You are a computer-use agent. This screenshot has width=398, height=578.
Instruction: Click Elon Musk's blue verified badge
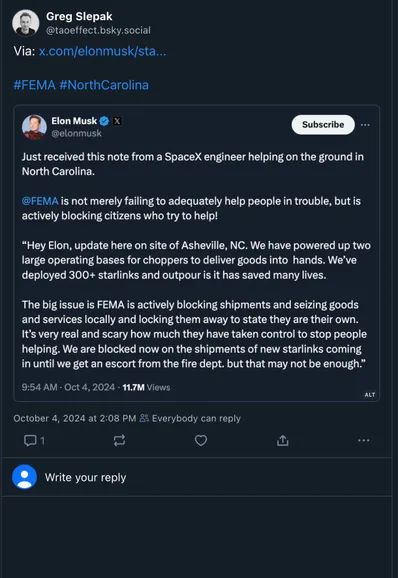pyautogui.click(x=104, y=121)
